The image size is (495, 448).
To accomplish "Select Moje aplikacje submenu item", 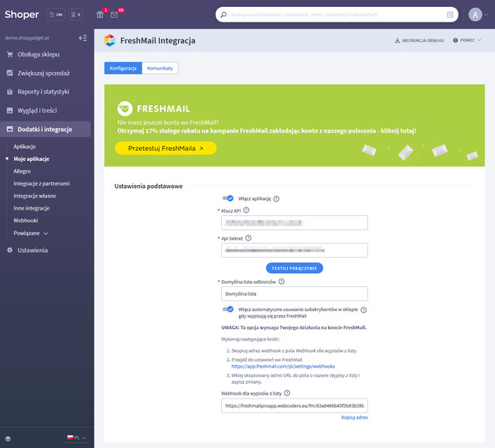I will pos(31,159).
